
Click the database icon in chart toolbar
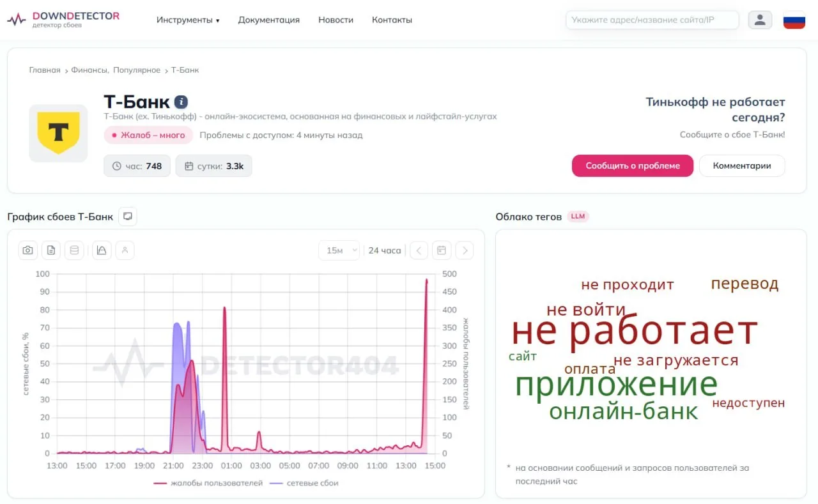click(x=74, y=250)
